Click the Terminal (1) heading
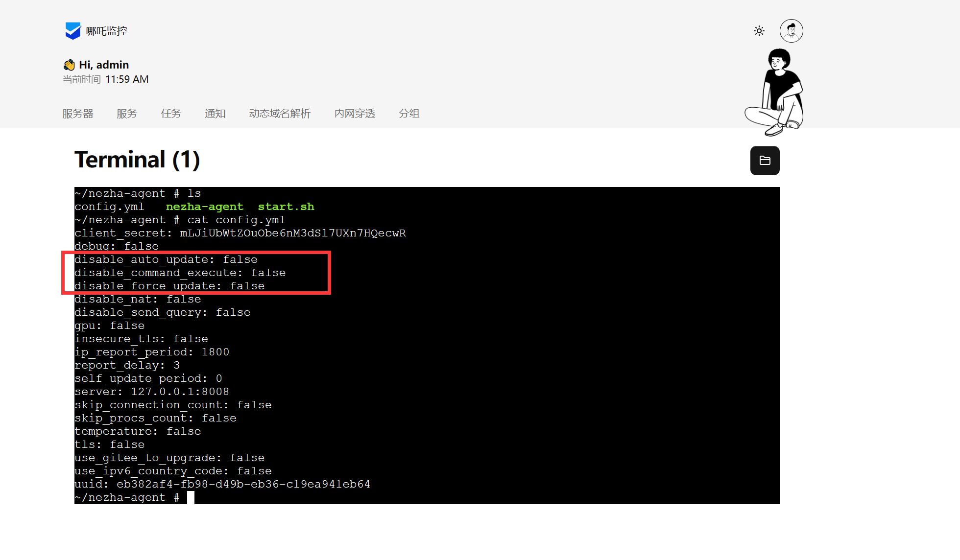The width and height of the screenshot is (960, 560). (x=137, y=160)
